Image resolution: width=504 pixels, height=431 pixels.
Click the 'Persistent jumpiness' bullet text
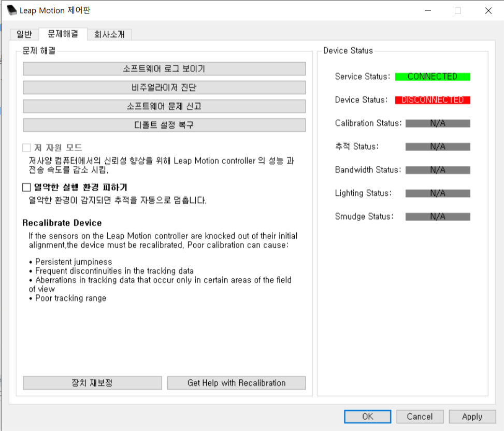tap(74, 262)
